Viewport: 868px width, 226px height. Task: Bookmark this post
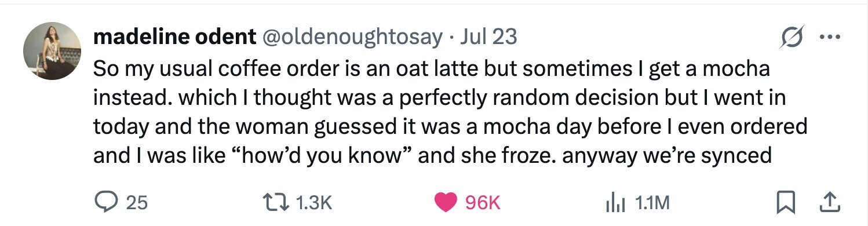pyautogui.click(x=785, y=202)
